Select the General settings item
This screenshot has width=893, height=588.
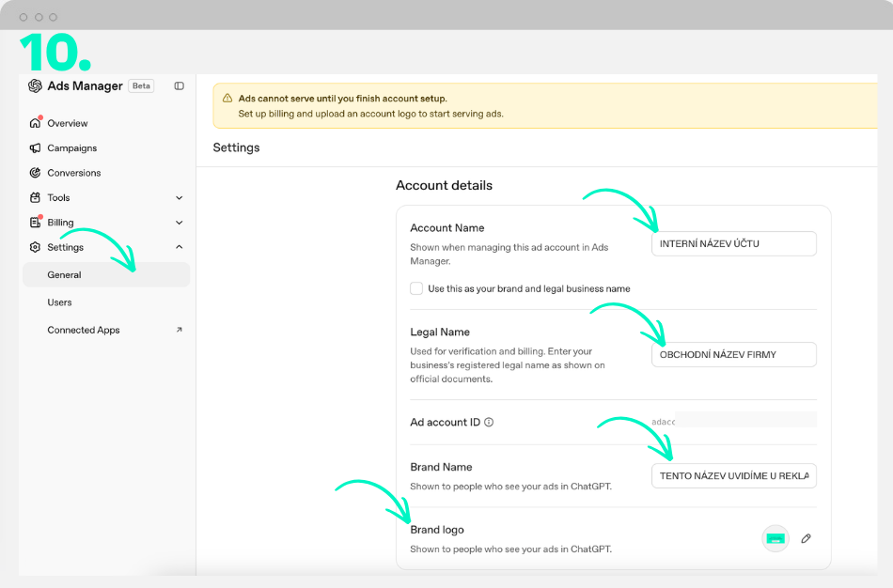[x=106, y=274]
